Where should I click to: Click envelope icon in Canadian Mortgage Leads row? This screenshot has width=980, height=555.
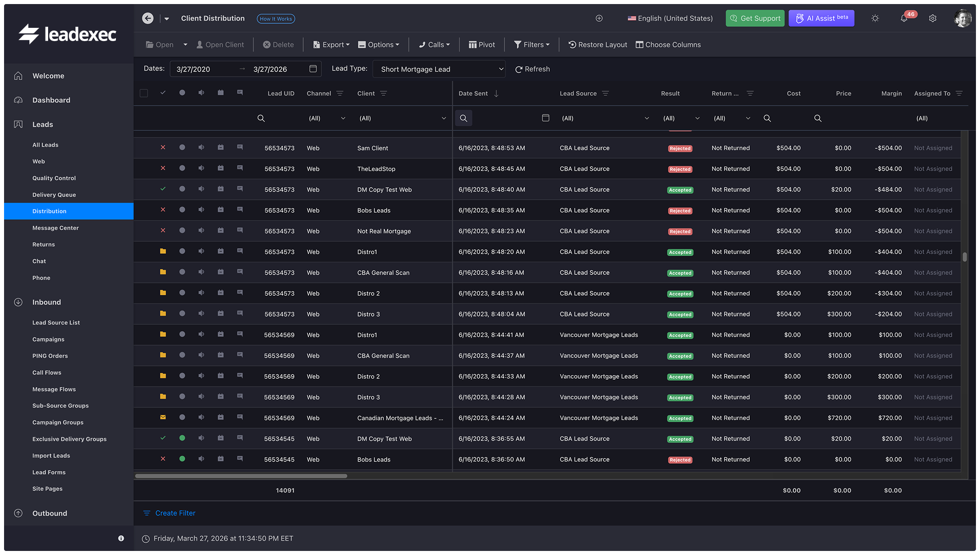coord(163,417)
